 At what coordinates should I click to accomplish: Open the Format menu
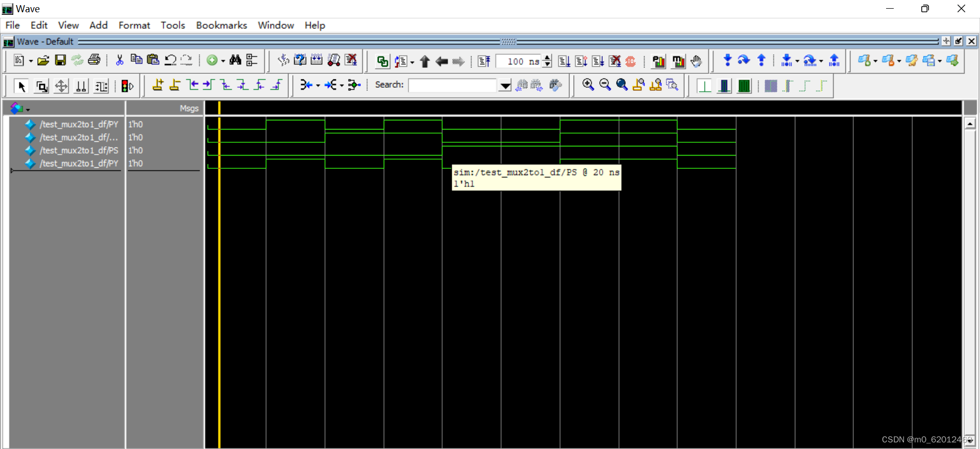coord(134,25)
